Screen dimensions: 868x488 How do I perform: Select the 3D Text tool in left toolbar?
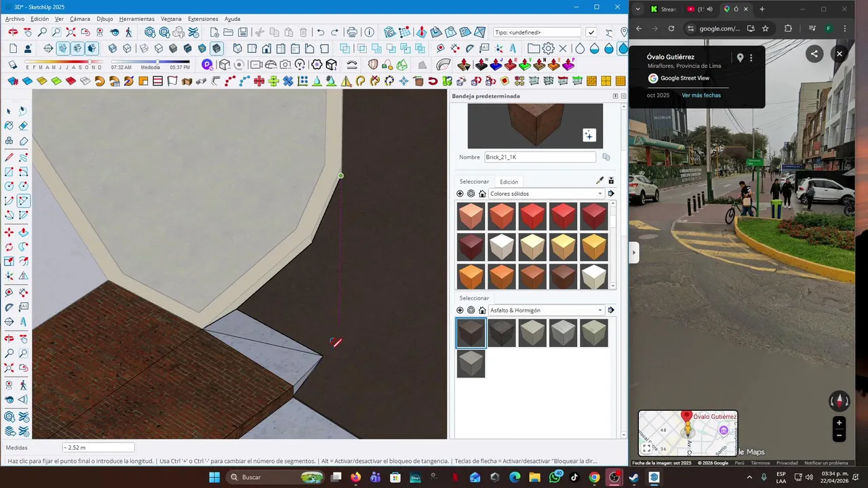(24, 322)
